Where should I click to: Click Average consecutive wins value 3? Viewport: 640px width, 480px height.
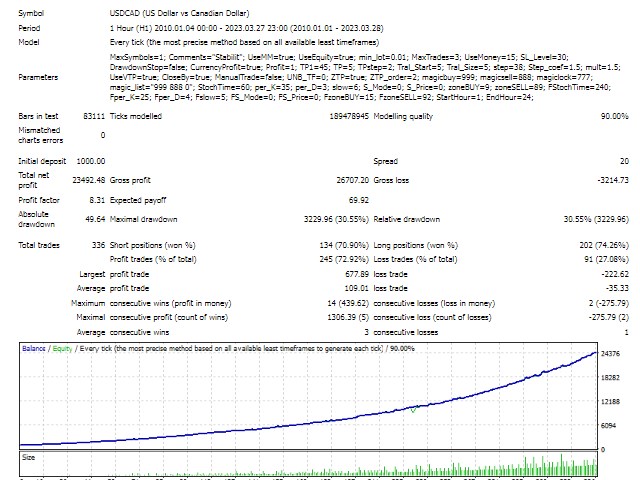(x=366, y=332)
